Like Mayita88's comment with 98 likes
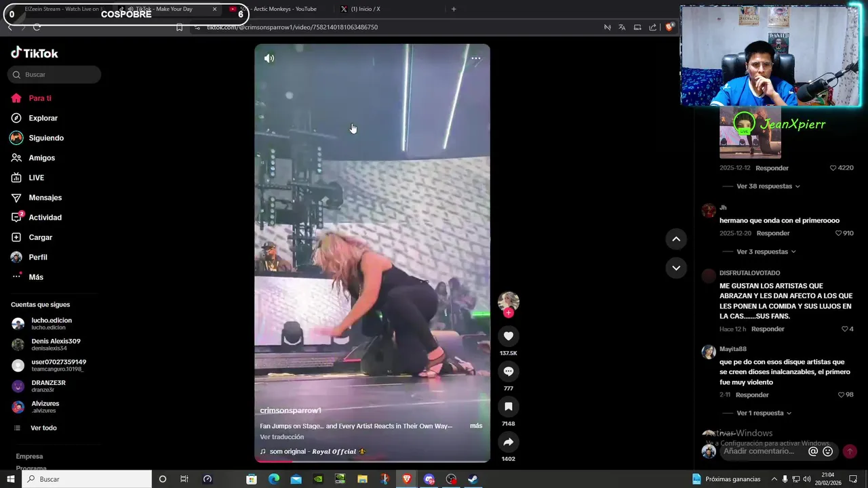The image size is (868, 488). coord(841,394)
